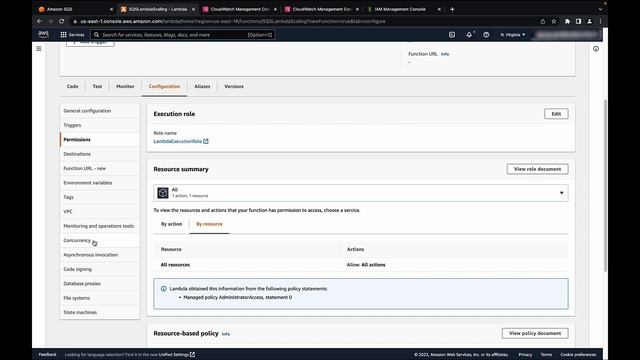Viewport: 640px width, 360px height.
Task: Switch to the By action tab
Action: tap(171, 224)
